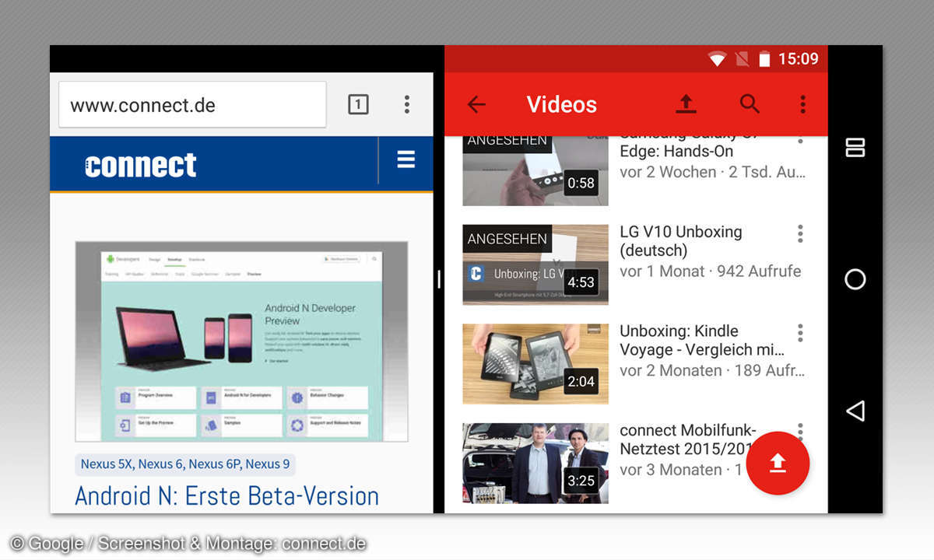Tap the Wi-Fi status icon
The image size is (934, 560).
coord(717,59)
